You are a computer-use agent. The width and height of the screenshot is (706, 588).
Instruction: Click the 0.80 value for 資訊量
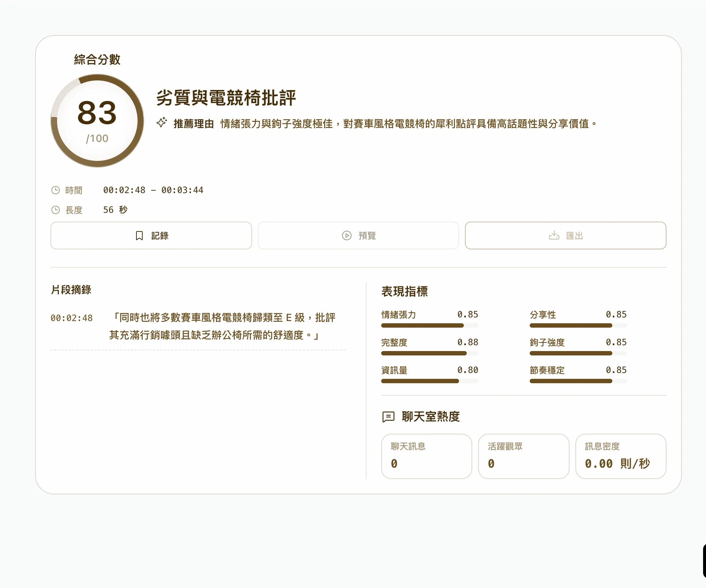pyautogui.click(x=467, y=370)
